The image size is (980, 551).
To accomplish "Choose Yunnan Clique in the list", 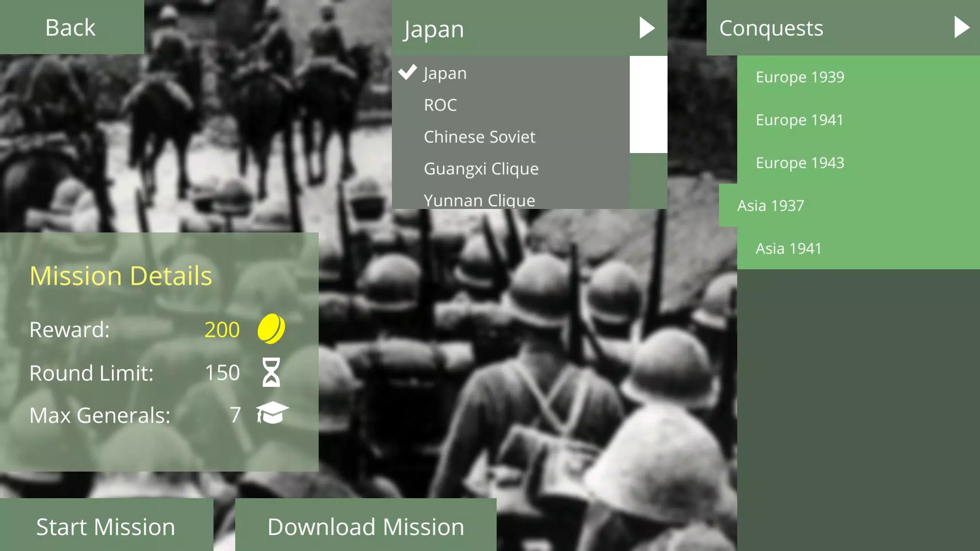I will [479, 200].
